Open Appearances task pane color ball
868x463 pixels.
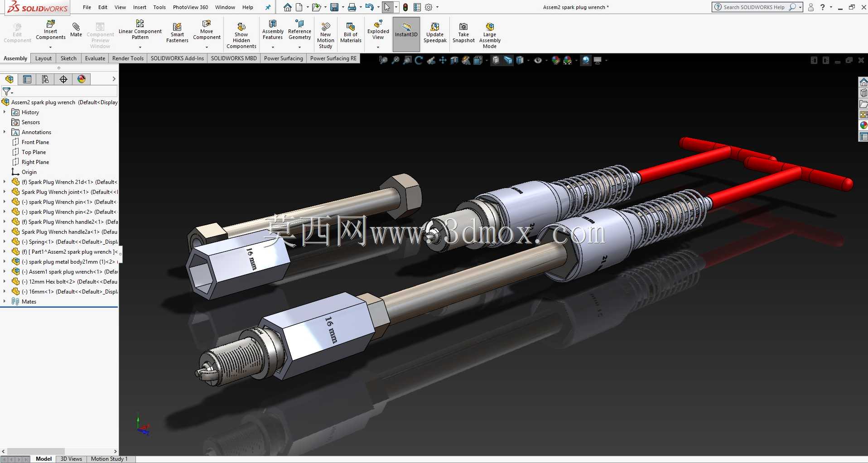click(863, 125)
